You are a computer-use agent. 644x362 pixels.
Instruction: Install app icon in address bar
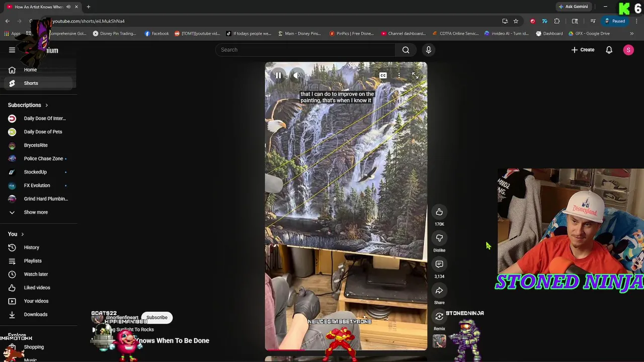505,21
